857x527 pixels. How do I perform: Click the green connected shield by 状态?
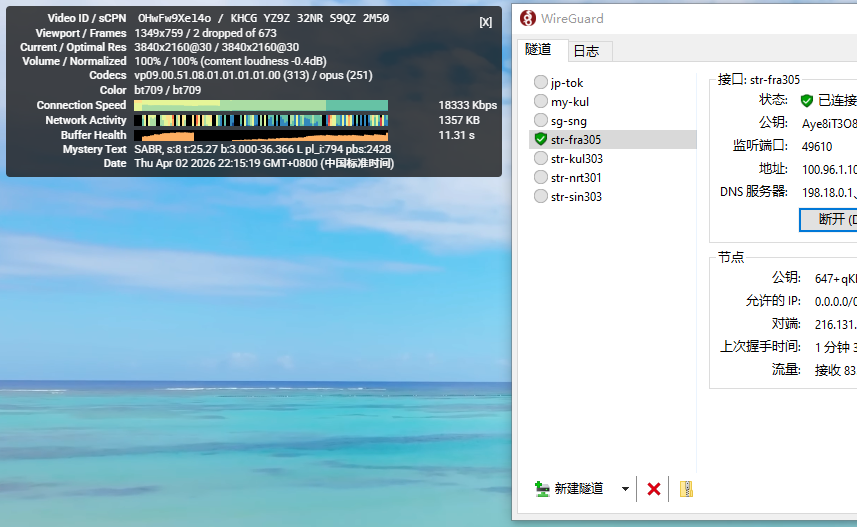tap(807, 100)
